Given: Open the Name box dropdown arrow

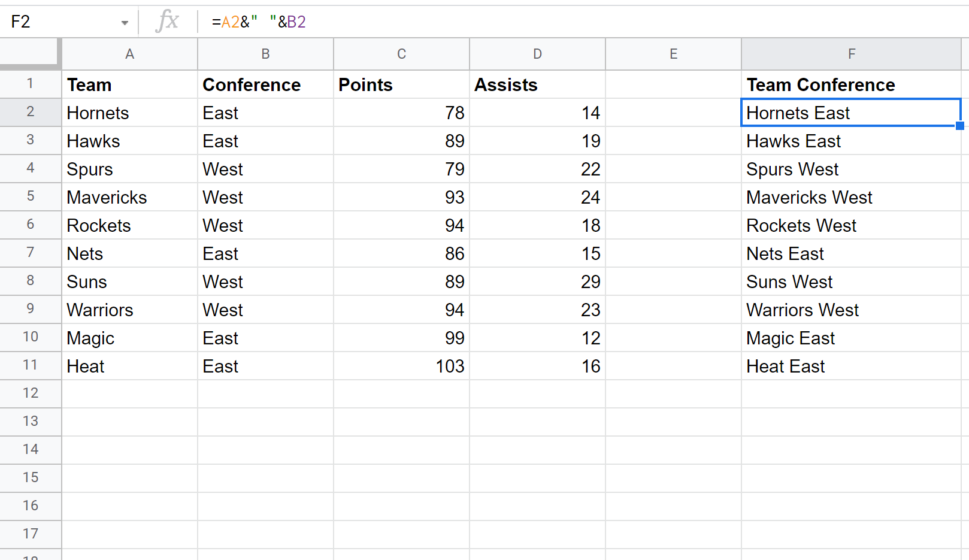Looking at the screenshot, I should click(125, 23).
